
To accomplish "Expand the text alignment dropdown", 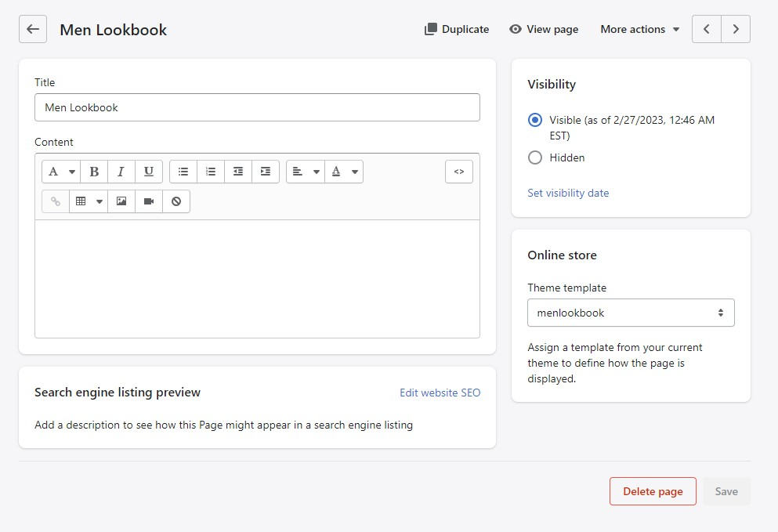I will point(305,172).
